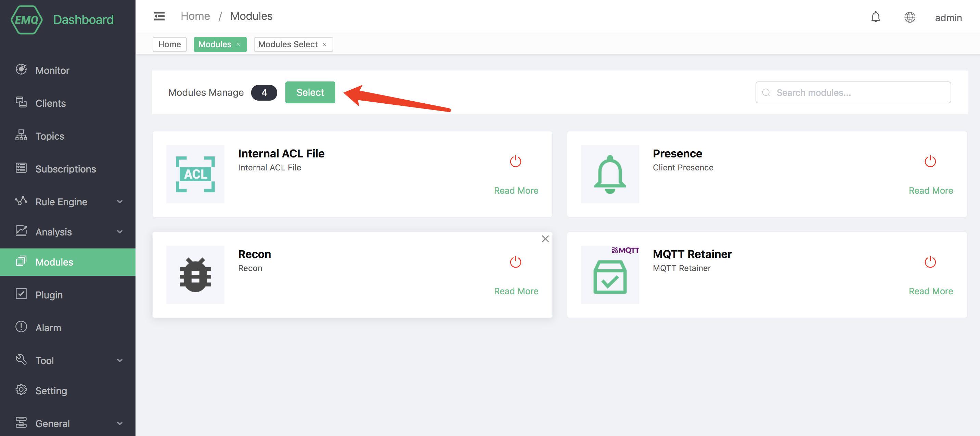Image resolution: width=980 pixels, height=436 pixels.
Task: Click the Tool wrench icon
Action: [x=21, y=360]
